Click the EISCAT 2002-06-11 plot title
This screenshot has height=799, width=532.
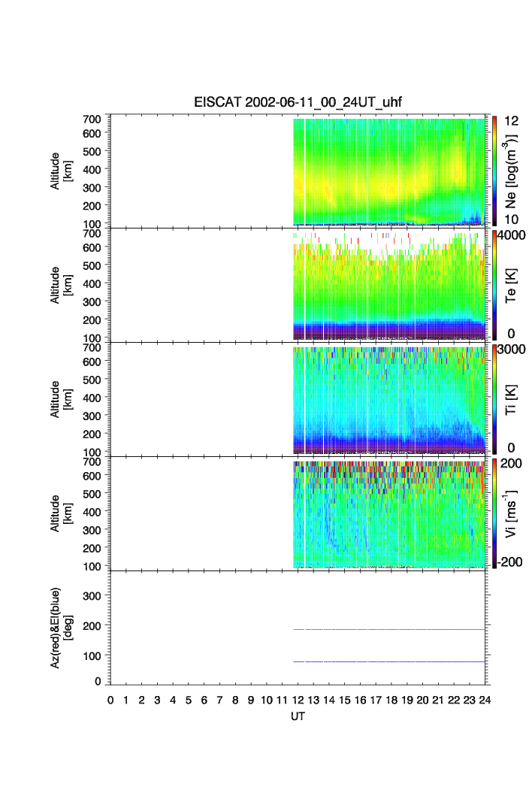tap(298, 104)
